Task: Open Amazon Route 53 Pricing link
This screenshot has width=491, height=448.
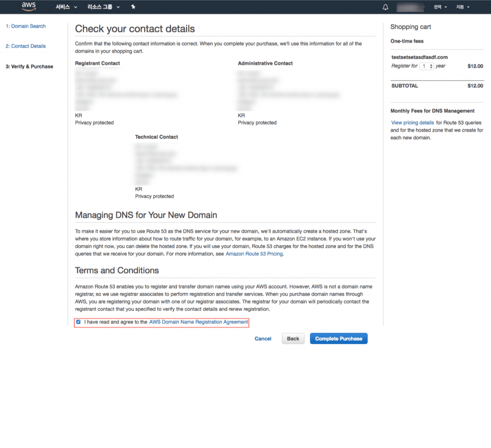Action: [255, 254]
